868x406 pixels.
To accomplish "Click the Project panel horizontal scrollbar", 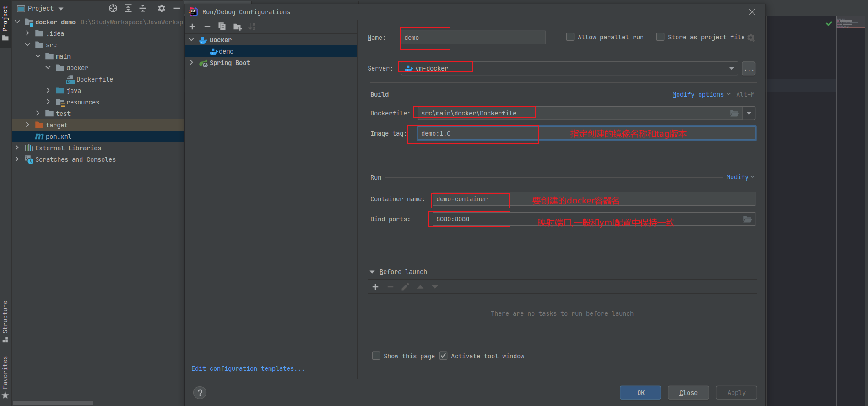I will click(53, 403).
